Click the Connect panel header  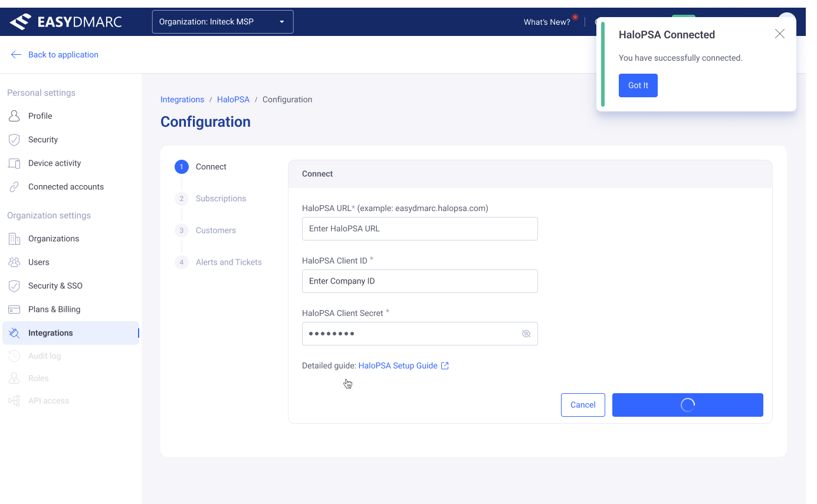(530, 174)
